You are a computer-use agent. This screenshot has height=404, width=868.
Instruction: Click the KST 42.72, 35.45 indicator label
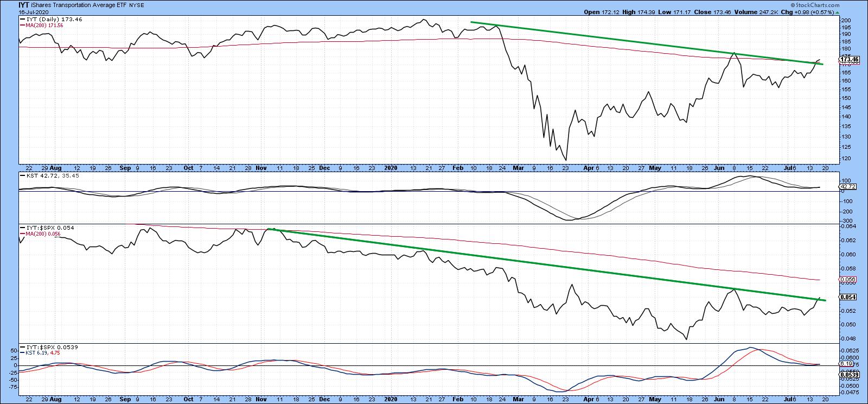click(x=47, y=176)
